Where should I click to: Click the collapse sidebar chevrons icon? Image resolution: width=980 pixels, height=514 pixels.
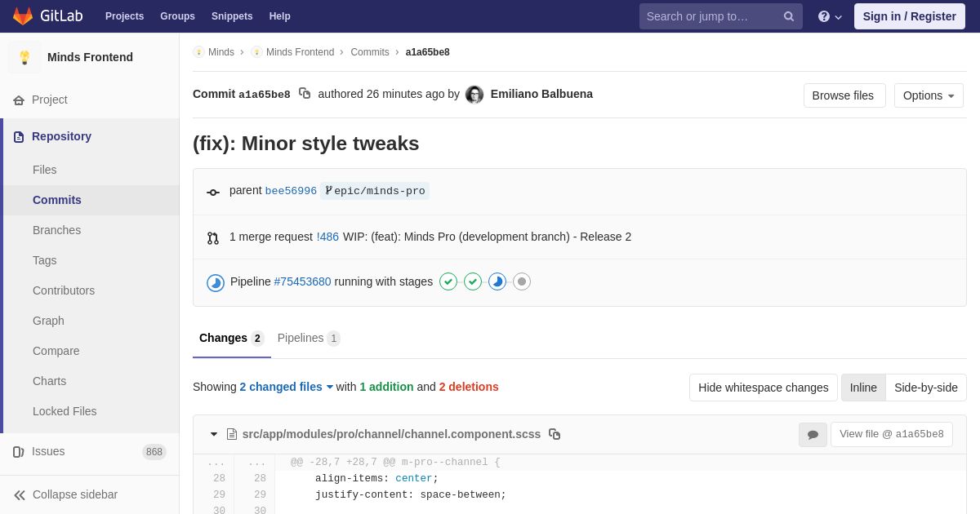(20, 494)
